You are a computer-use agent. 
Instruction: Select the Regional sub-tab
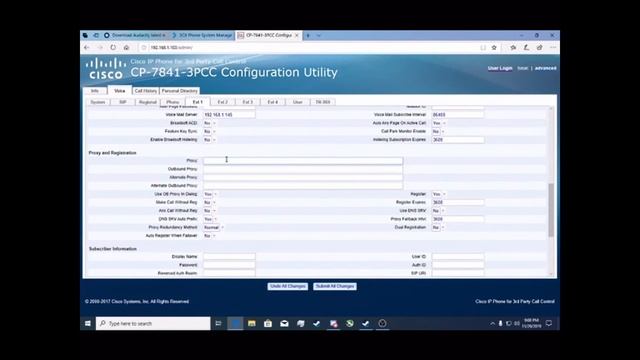[x=148, y=102]
